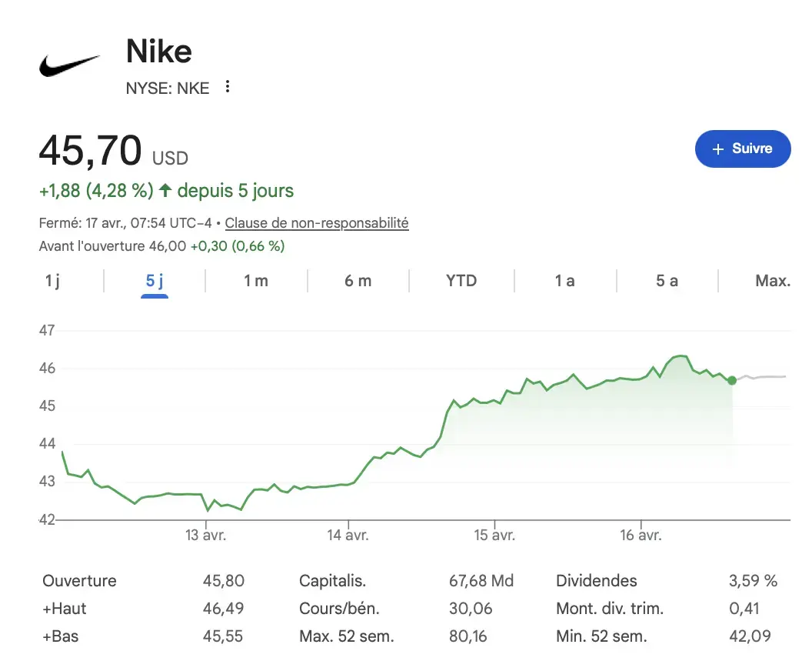812x671 pixels.
Task: Click the green upward arrow next to the gain
Action: (x=165, y=190)
